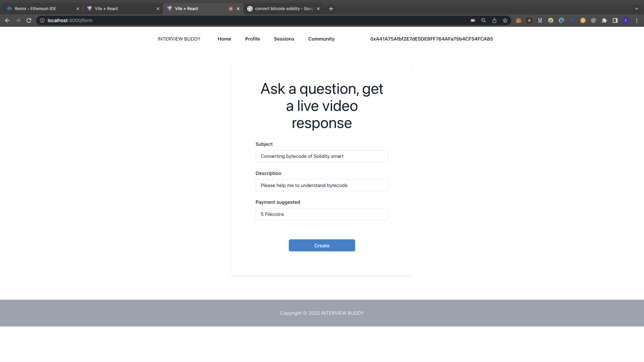
Task: Click the zoom magnifier icon in address bar
Action: [484, 20]
